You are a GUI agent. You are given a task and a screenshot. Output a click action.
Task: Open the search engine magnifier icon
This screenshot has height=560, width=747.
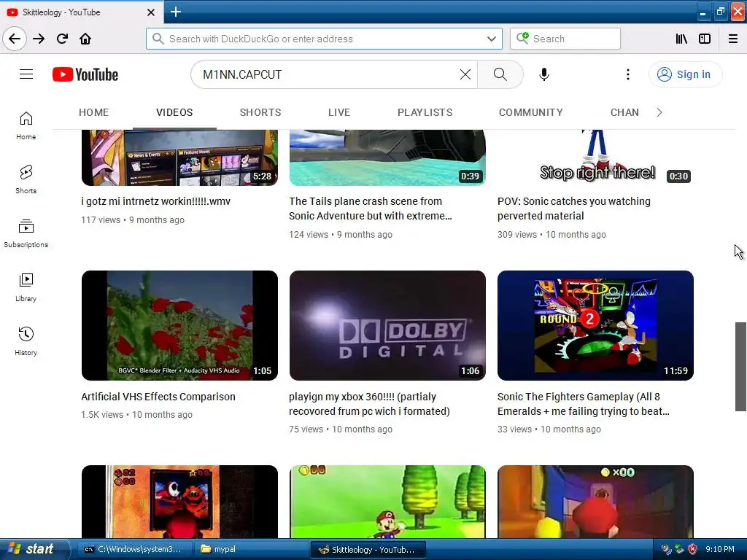[x=522, y=38]
